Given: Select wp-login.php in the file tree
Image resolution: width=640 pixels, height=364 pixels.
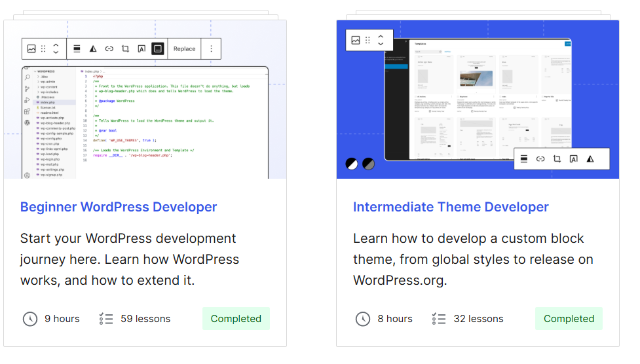Looking at the screenshot, I should pyautogui.click(x=50, y=160).
